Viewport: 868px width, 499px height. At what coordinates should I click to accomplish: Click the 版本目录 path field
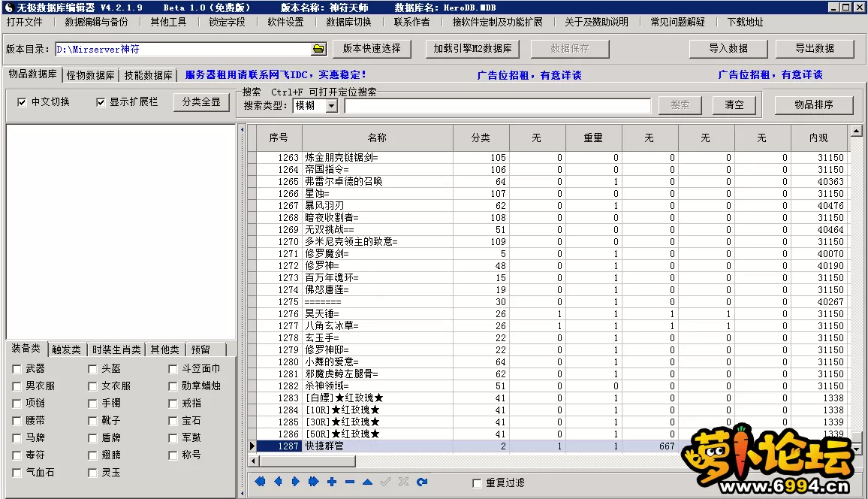(x=183, y=50)
